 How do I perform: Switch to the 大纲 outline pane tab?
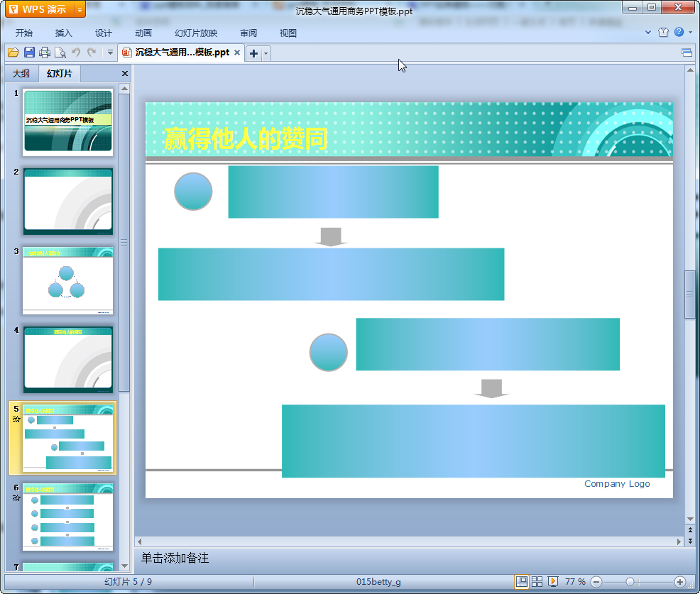[x=21, y=74]
